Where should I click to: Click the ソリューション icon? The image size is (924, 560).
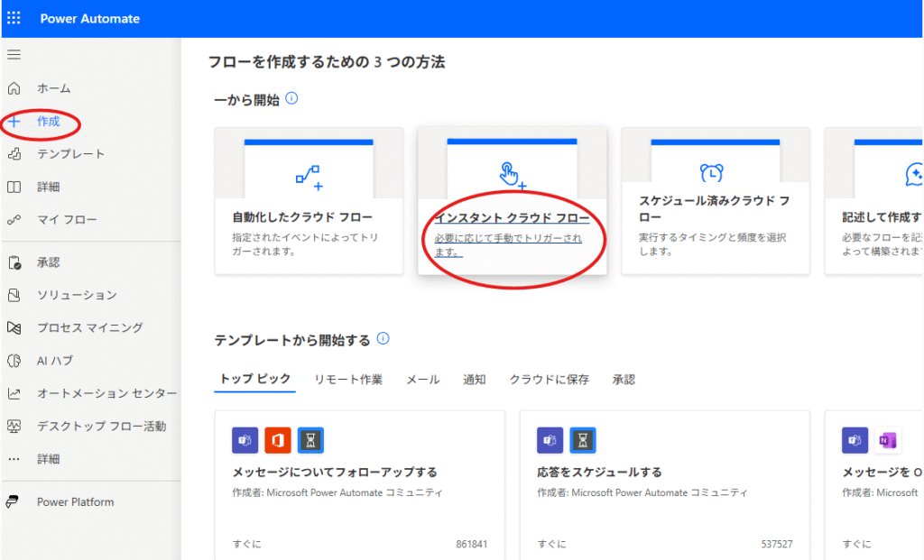14,295
